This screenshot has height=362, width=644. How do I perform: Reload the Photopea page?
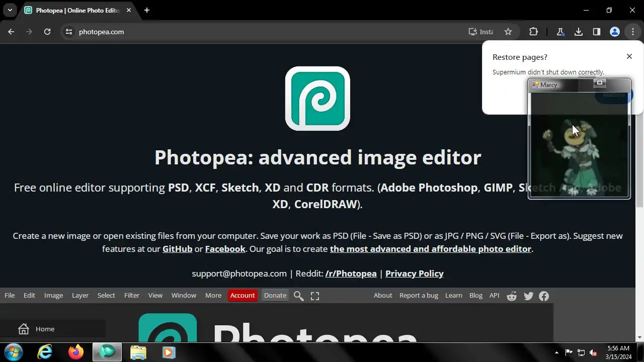point(47,32)
